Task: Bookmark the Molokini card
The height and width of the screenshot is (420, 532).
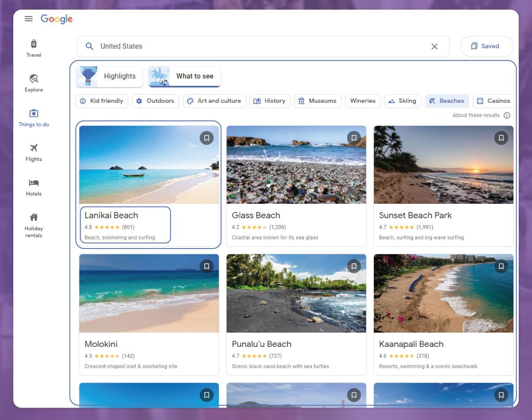Action: tap(207, 266)
